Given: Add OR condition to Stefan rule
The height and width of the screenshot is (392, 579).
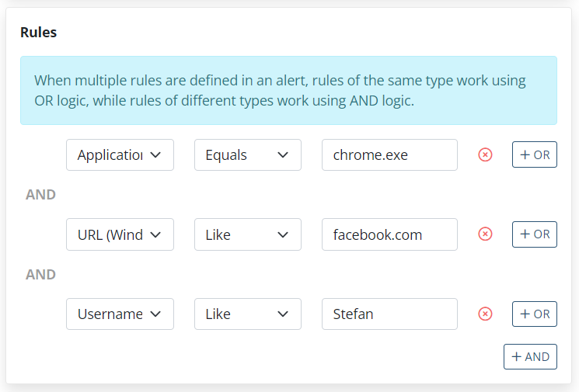Looking at the screenshot, I should pyautogui.click(x=534, y=314).
